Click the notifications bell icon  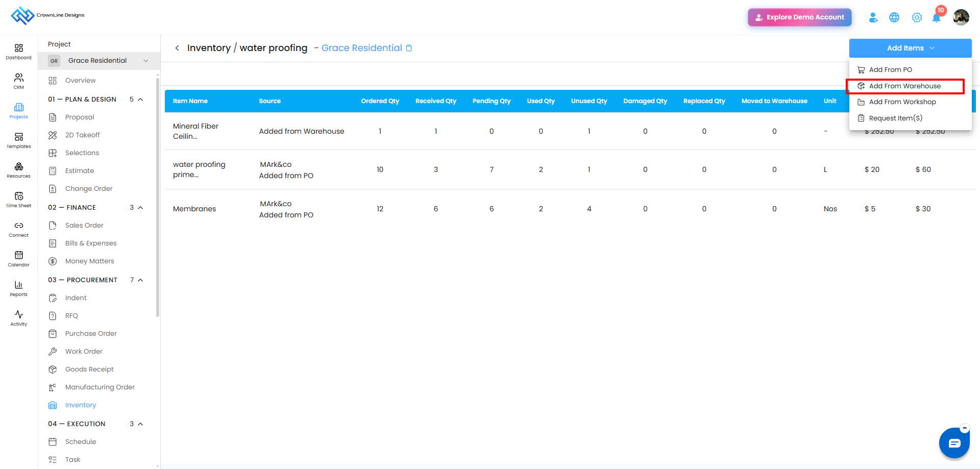click(x=936, y=18)
